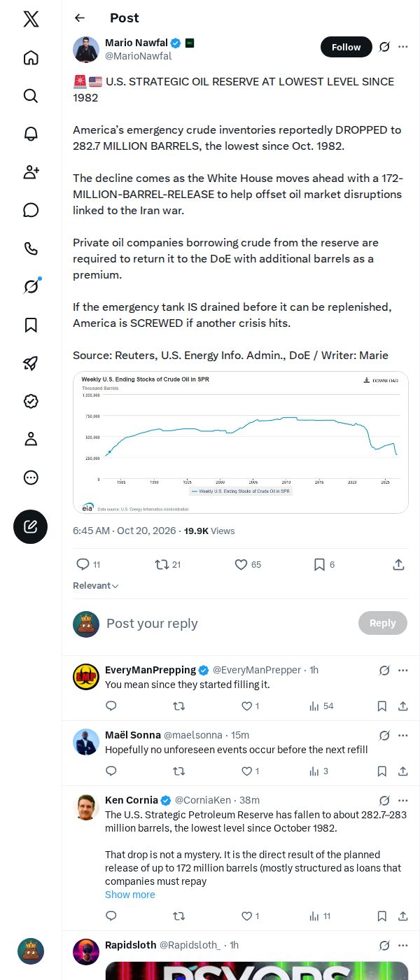Open the Search explore icon in sidebar
Viewport: 420px width, 980px height.
pos(31,96)
